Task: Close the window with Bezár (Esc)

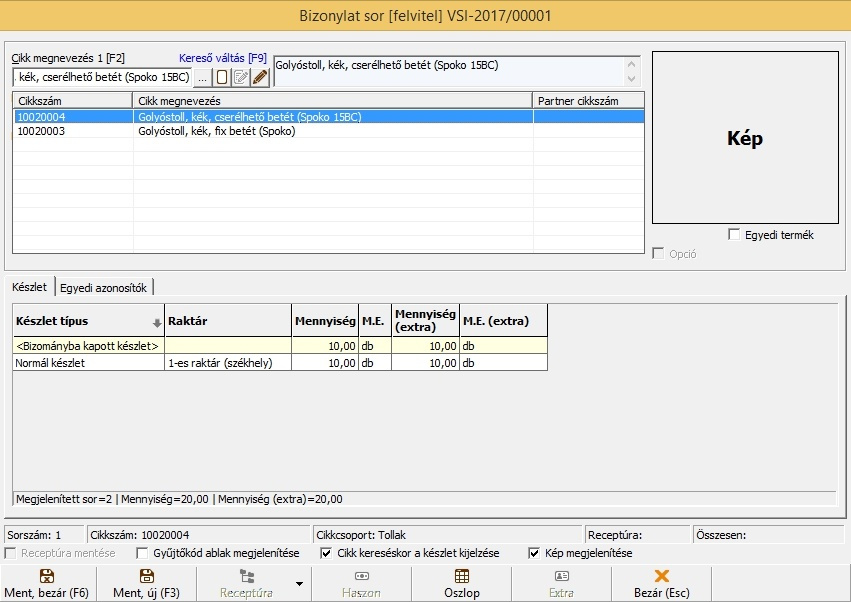Action: (660, 583)
